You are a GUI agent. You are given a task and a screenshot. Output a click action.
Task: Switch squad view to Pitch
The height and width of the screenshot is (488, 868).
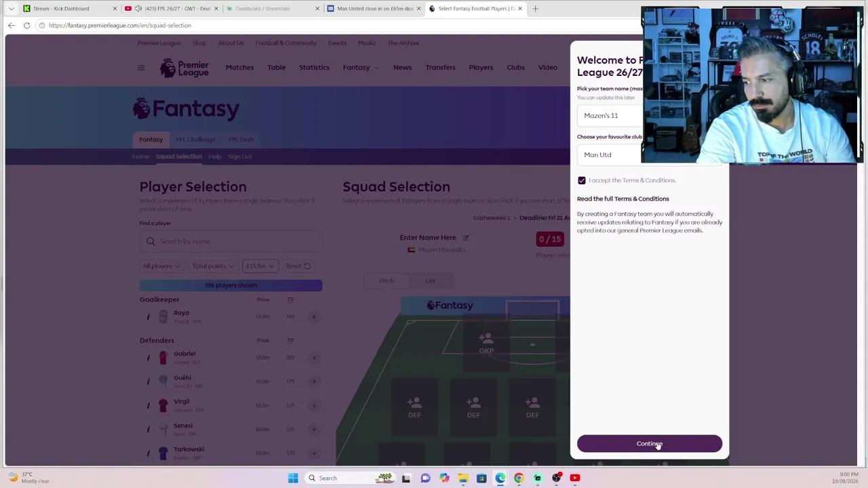click(387, 281)
